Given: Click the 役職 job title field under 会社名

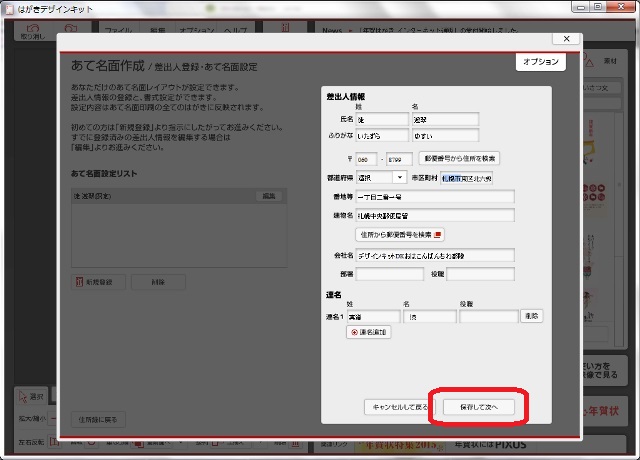Looking at the screenshot, I should point(480,274).
